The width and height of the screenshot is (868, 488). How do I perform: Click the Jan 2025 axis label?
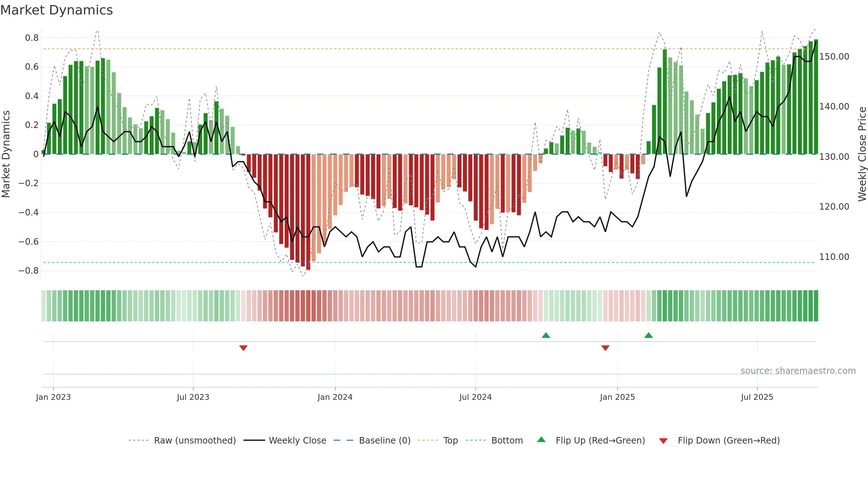[618, 397]
